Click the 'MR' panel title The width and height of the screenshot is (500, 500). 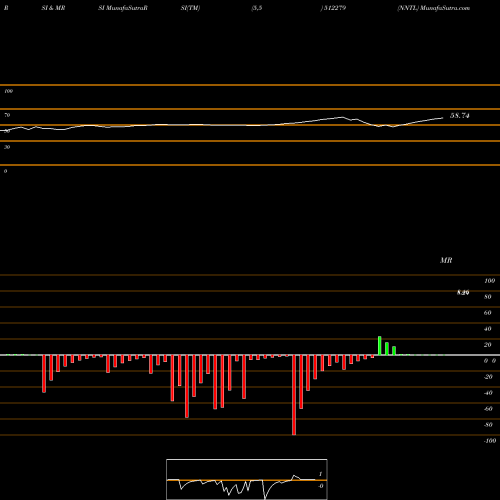coord(446,260)
